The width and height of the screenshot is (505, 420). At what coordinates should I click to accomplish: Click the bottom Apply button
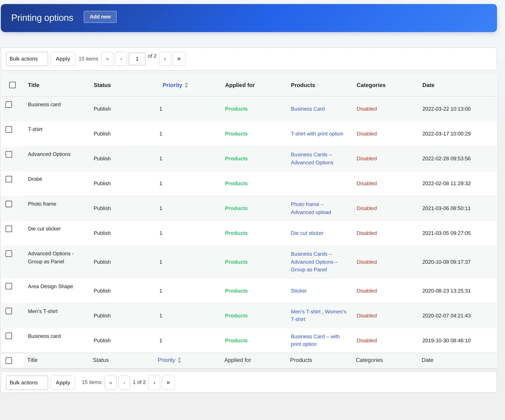pyautogui.click(x=63, y=383)
